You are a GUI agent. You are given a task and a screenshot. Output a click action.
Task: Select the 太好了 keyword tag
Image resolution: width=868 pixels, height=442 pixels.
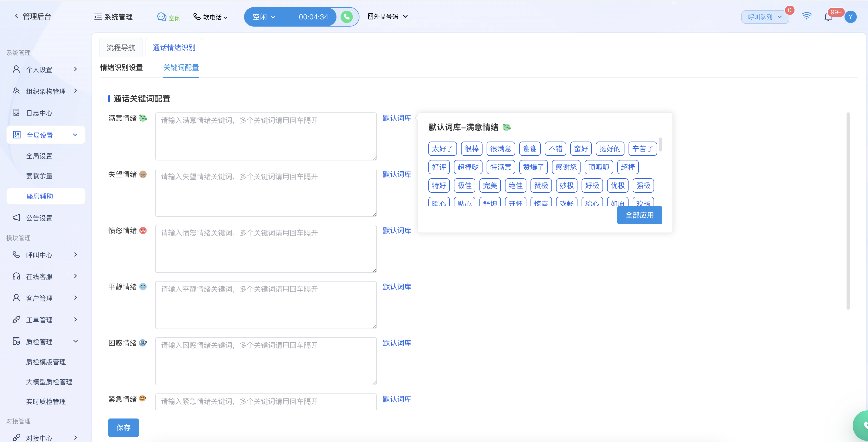point(442,149)
